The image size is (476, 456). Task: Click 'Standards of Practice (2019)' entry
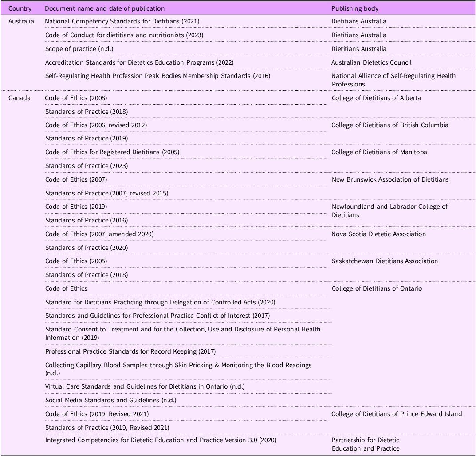tap(87, 138)
